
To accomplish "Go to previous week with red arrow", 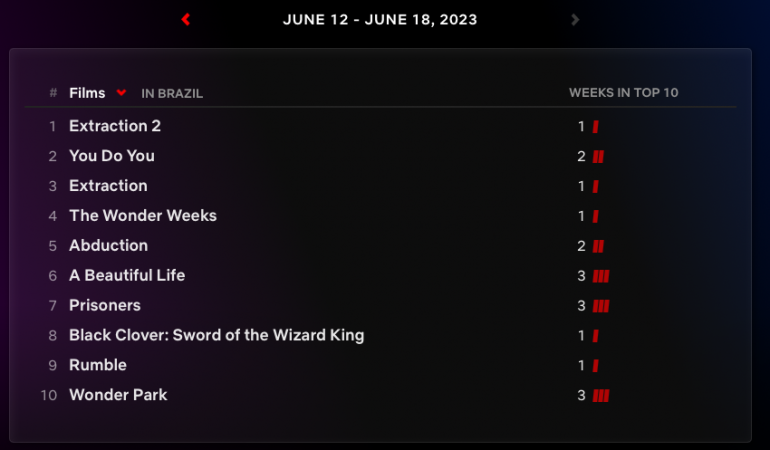I will (186, 19).
